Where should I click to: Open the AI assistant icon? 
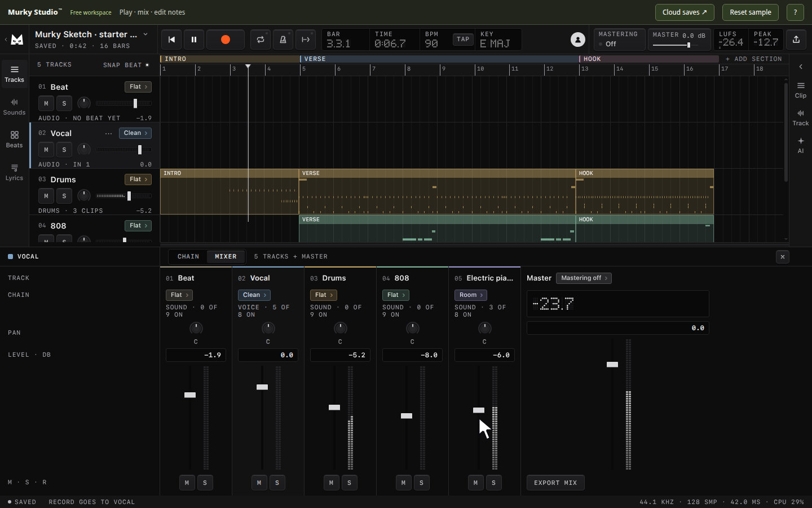(801, 145)
